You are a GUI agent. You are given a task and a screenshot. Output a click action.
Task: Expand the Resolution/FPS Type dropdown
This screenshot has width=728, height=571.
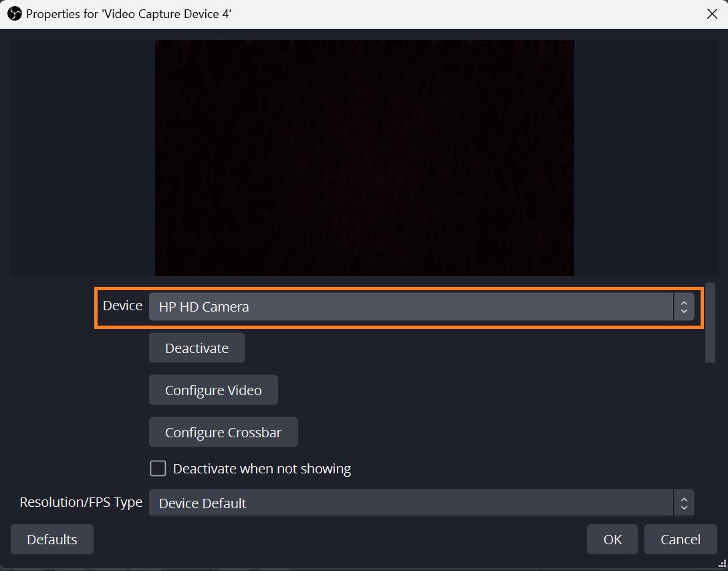pos(421,502)
